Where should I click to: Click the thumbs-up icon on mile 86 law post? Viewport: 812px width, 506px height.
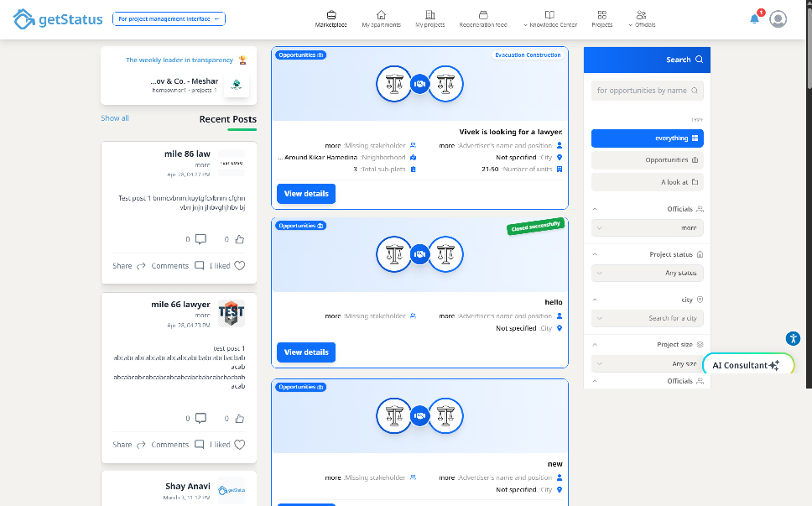tap(239, 239)
